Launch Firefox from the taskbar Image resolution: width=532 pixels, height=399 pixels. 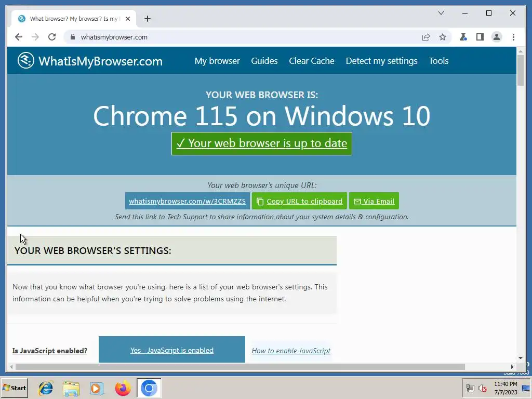123,388
